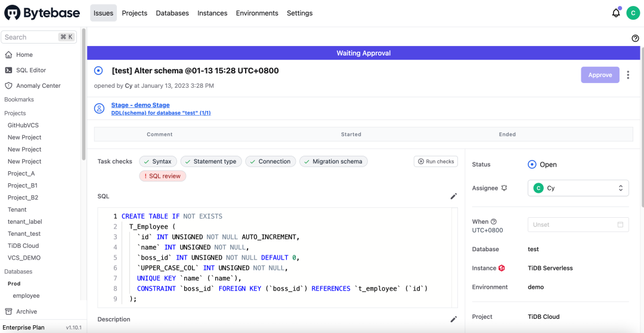Image resolution: width=644 pixels, height=333 pixels.
Task: Open the TiDB Cloud sidebar project
Action: (23, 246)
